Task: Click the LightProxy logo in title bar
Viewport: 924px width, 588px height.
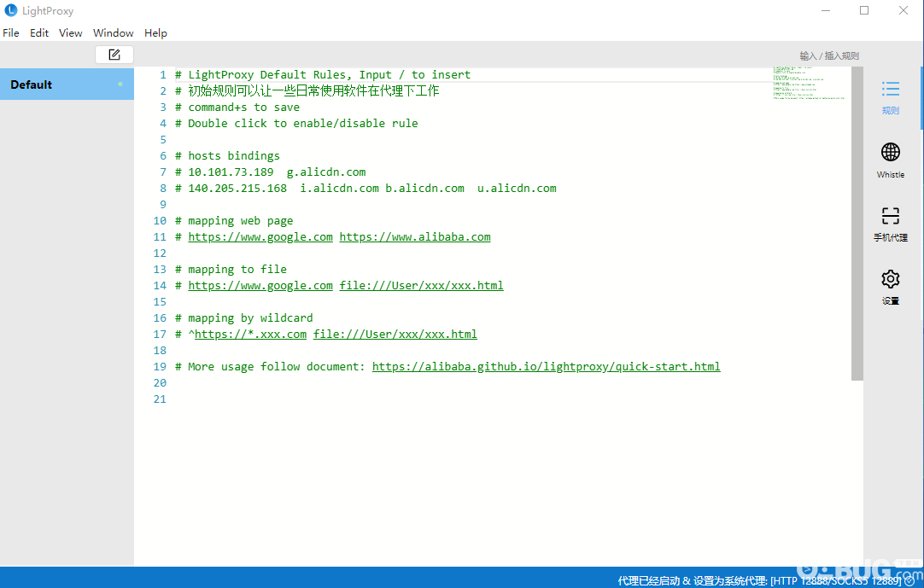Action: click(10, 10)
